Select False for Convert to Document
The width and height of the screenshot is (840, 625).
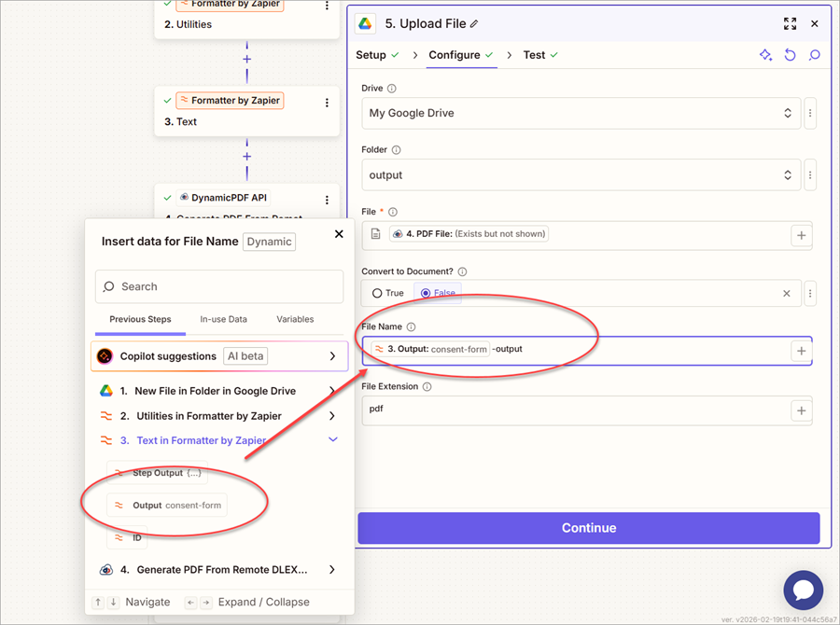point(438,293)
